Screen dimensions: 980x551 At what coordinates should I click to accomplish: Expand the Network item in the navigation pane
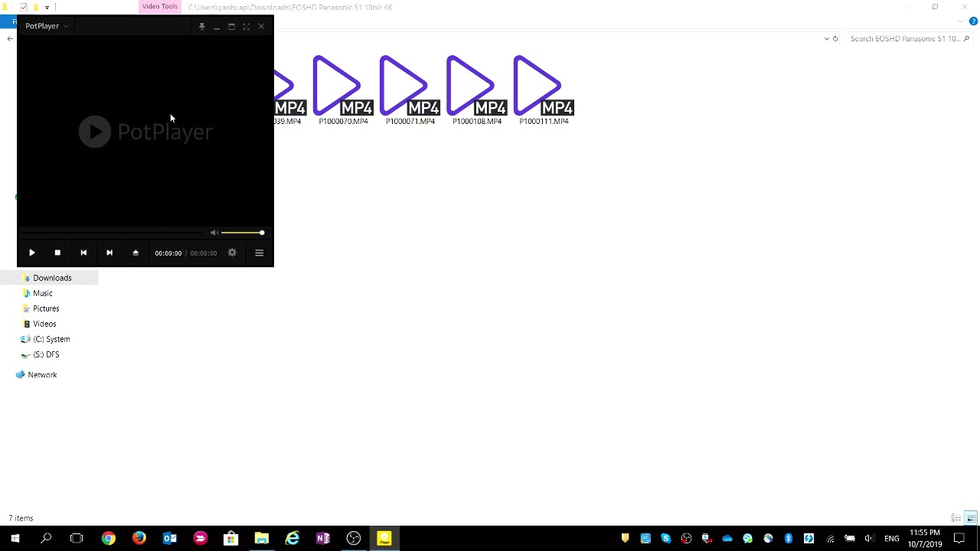(11, 374)
